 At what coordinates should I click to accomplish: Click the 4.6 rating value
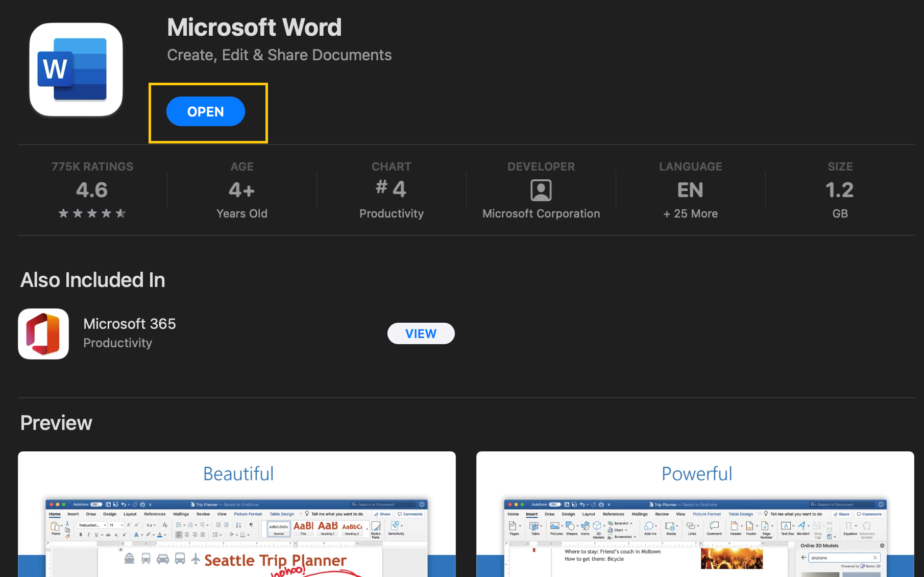tap(92, 190)
